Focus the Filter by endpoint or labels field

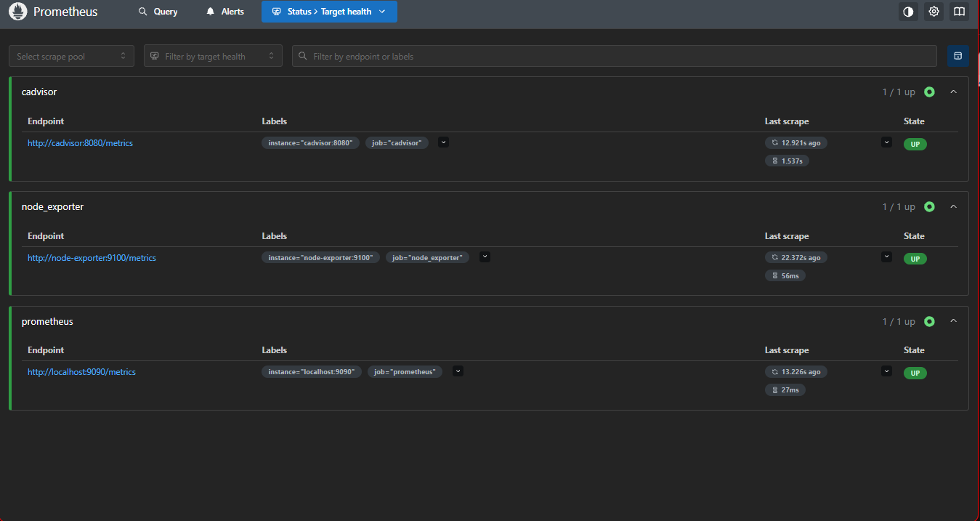615,56
